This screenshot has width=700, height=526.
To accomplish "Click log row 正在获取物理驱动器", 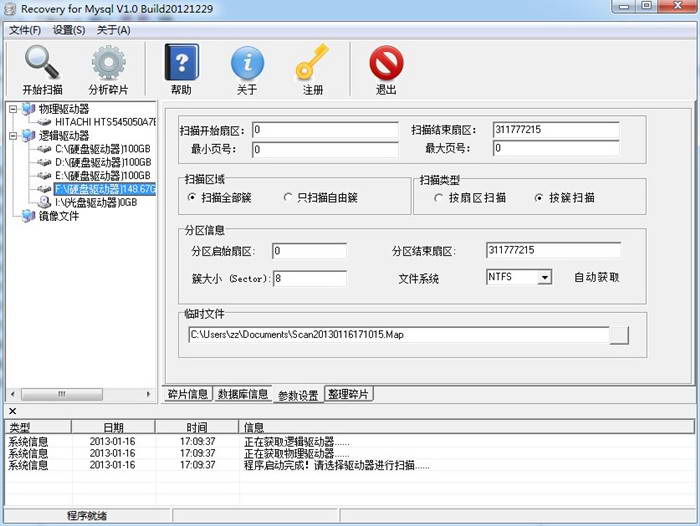I will pos(350,454).
